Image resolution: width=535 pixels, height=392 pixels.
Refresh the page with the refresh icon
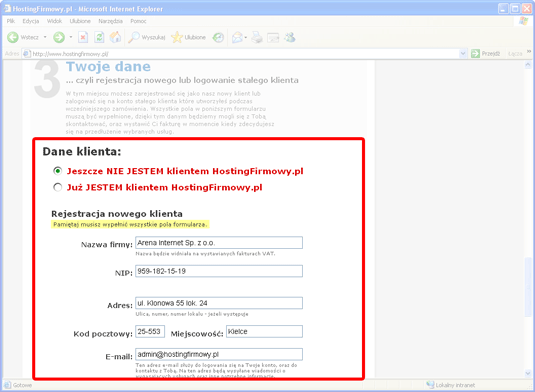tap(99, 37)
